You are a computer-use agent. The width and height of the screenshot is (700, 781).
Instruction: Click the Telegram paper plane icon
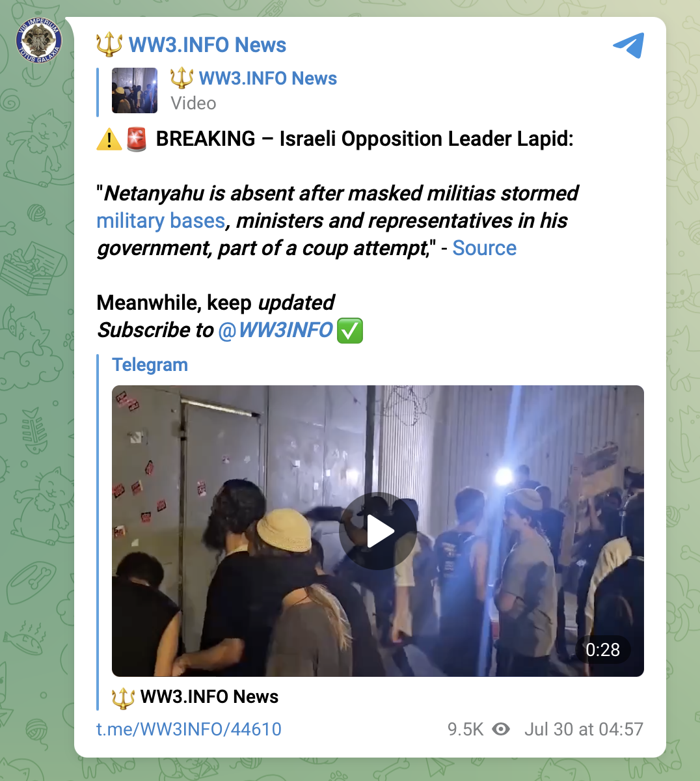[x=628, y=45]
